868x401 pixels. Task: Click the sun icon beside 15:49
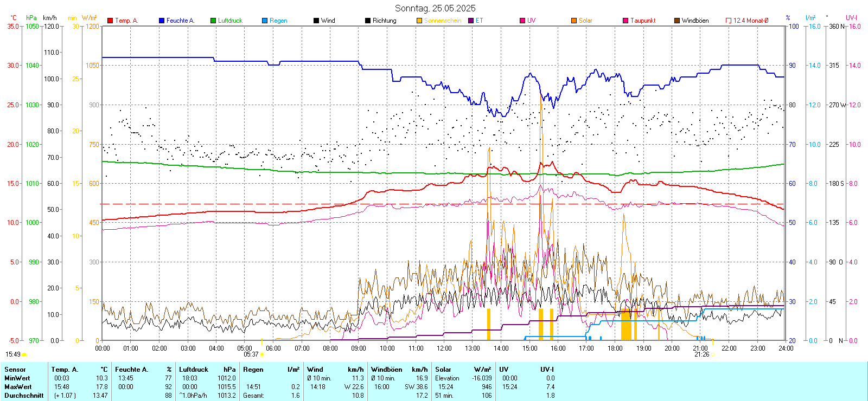[24, 354]
